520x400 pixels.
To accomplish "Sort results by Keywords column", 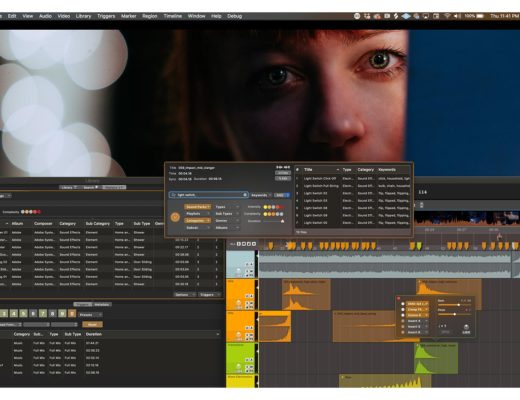I will click(393, 170).
